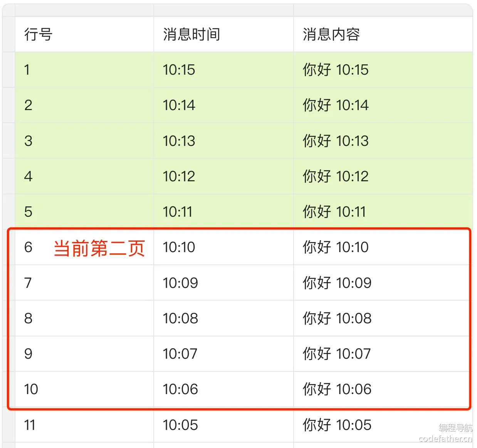477x448 pixels.
Task: Select row number 5 cell
Action: [x=84, y=212]
